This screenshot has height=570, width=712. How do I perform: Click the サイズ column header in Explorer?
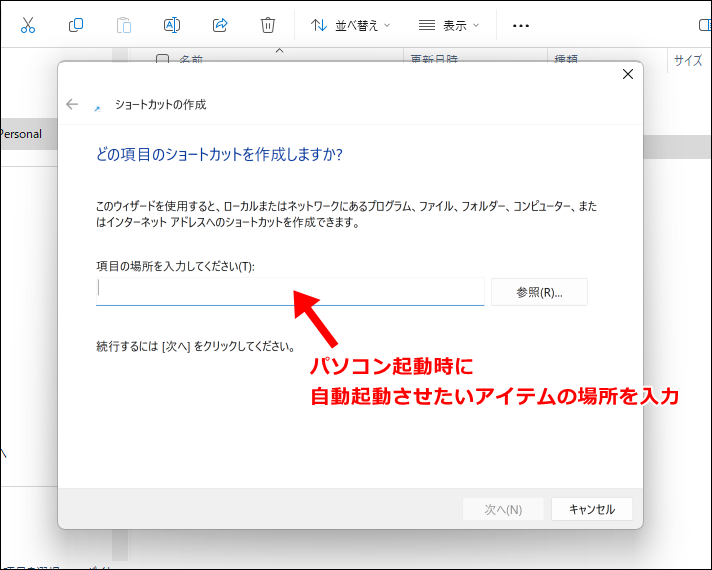(x=687, y=59)
